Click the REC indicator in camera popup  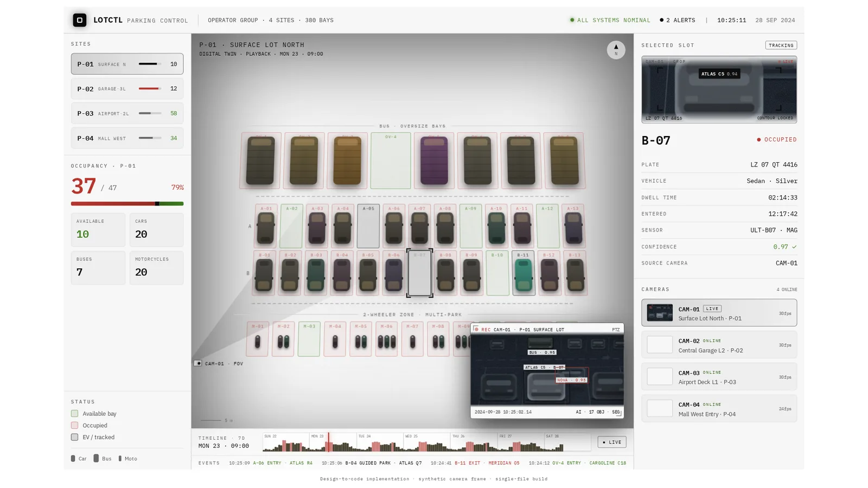pyautogui.click(x=483, y=330)
